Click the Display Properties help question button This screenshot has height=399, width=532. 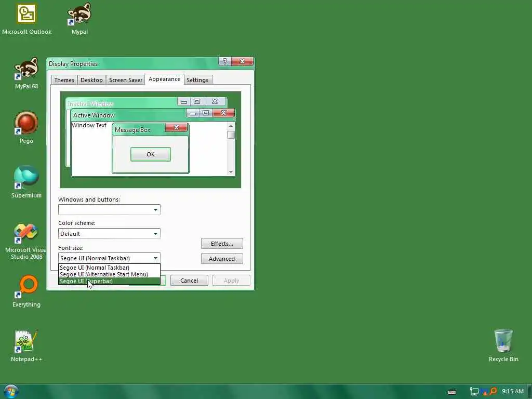(x=224, y=61)
